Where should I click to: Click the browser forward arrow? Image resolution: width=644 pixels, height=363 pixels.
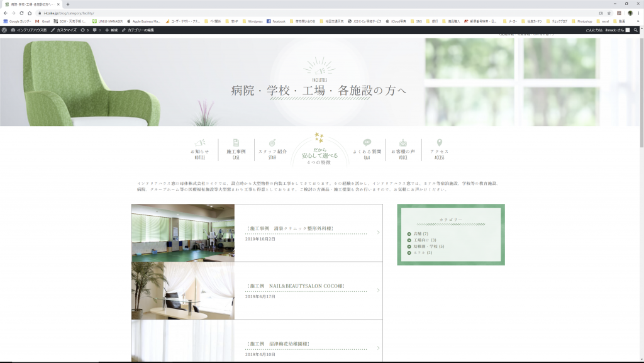pos(13,13)
